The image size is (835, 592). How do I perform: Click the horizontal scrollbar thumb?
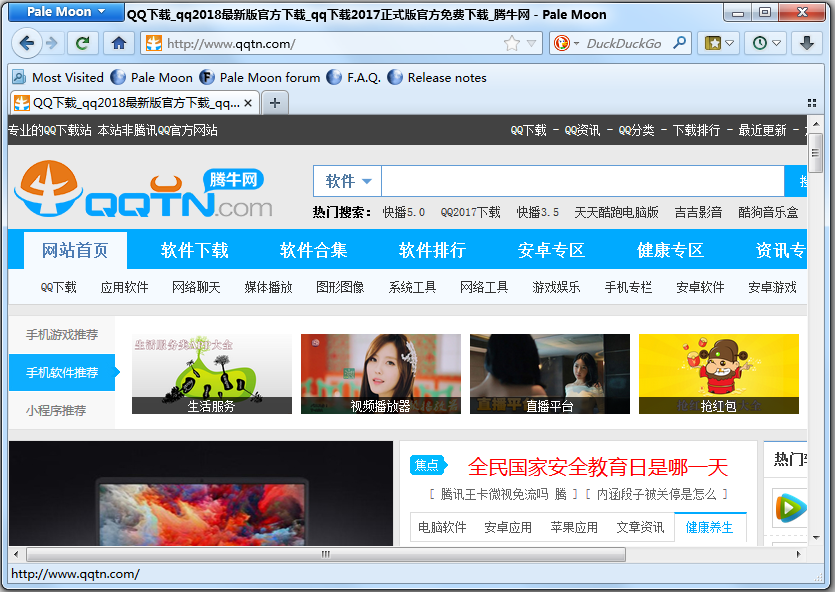pos(324,554)
